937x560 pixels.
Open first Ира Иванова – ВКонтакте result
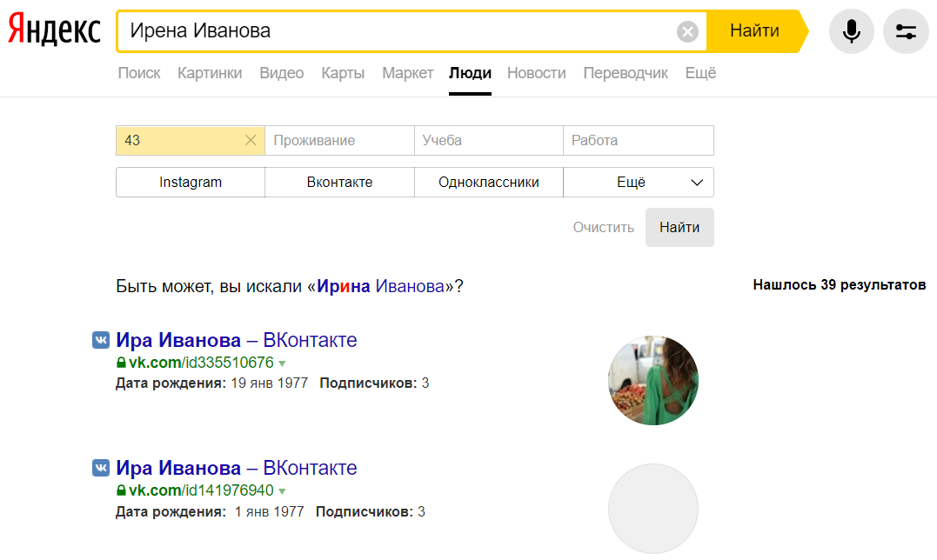pos(237,340)
